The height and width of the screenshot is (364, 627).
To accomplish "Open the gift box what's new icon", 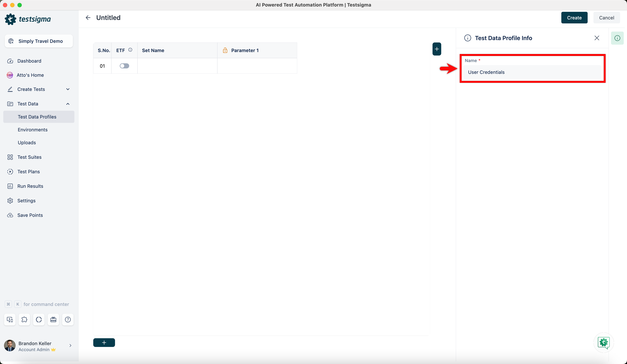I will pyautogui.click(x=53, y=320).
